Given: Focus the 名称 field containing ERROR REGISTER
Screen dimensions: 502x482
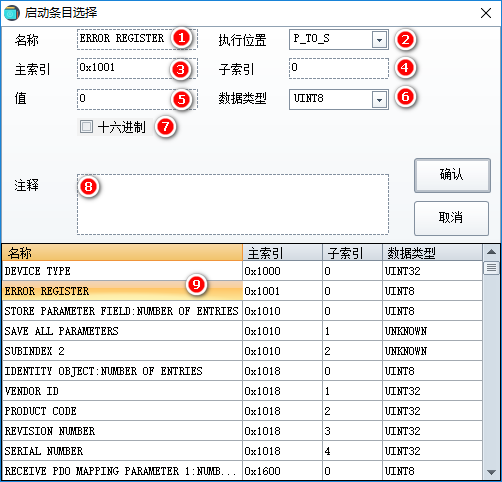Looking at the screenshot, I should tap(137, 39).
